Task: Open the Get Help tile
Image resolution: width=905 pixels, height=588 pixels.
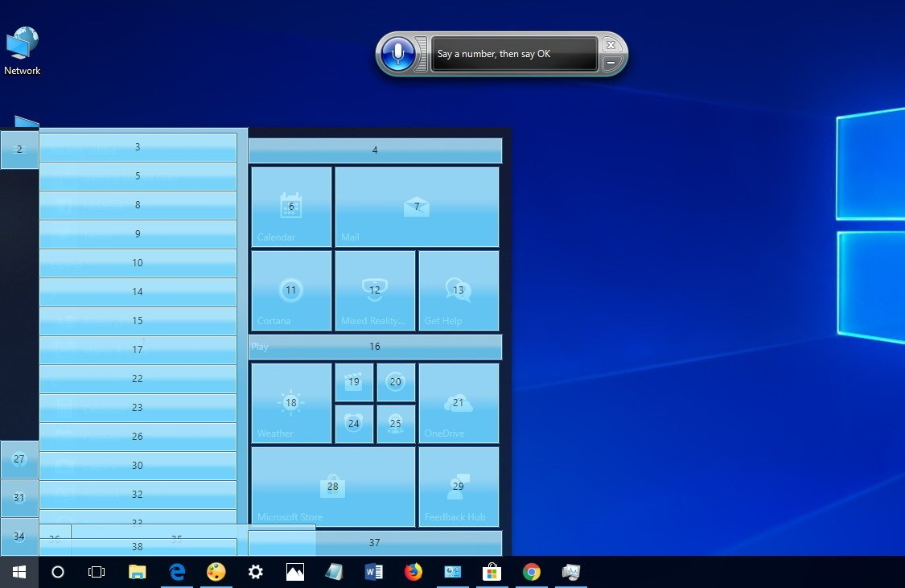Action: point(458,290)
